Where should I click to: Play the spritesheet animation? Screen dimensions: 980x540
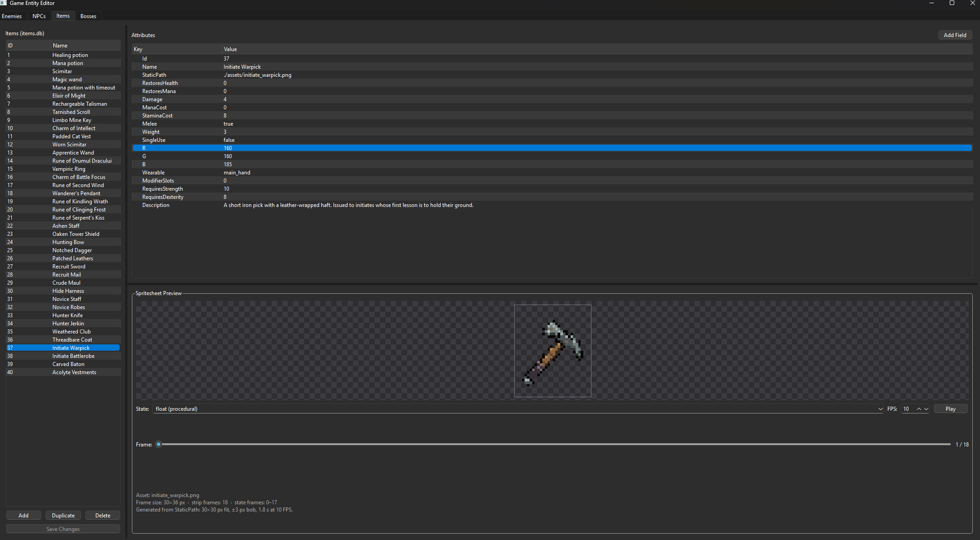950,409
